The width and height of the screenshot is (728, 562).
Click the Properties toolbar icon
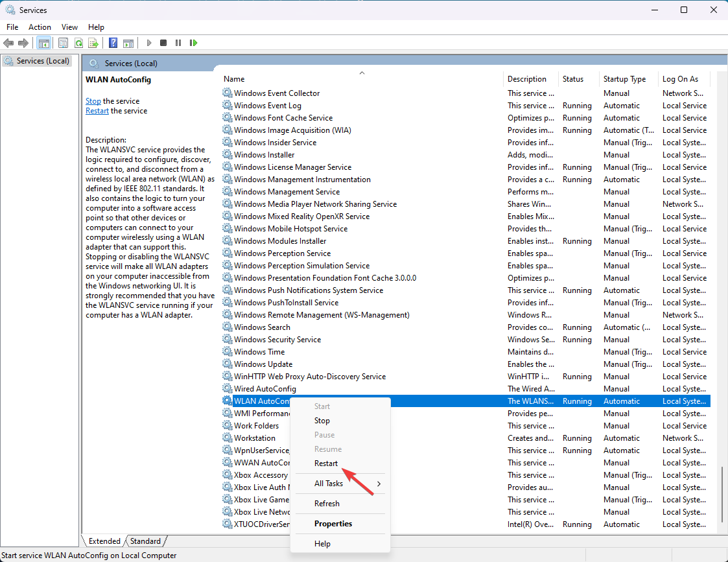(x=62, y=43)
